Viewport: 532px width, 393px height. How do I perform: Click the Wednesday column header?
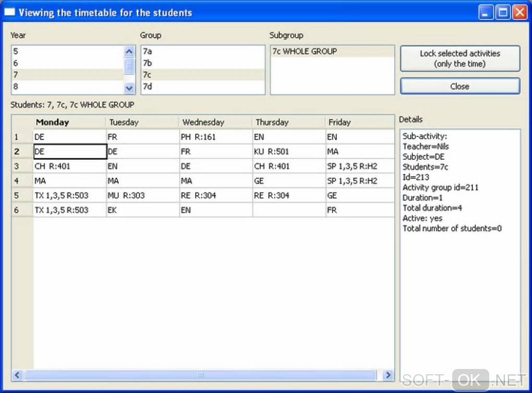pos(215,122)
